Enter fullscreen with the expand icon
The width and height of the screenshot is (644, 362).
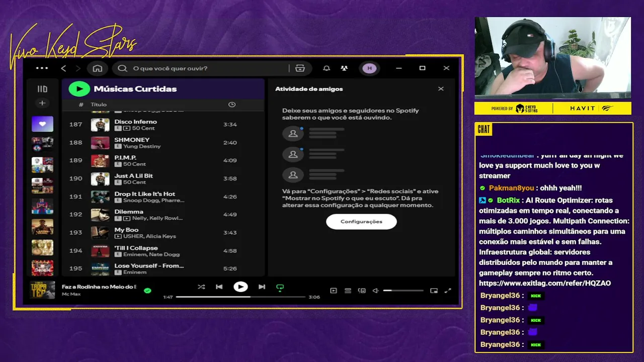pyautogui.click(x=448, y=291)
